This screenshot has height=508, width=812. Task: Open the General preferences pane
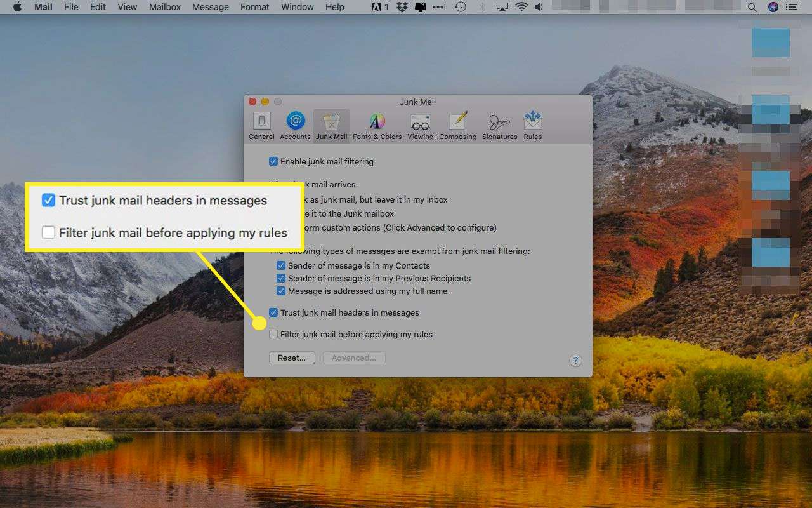(261, 126)
